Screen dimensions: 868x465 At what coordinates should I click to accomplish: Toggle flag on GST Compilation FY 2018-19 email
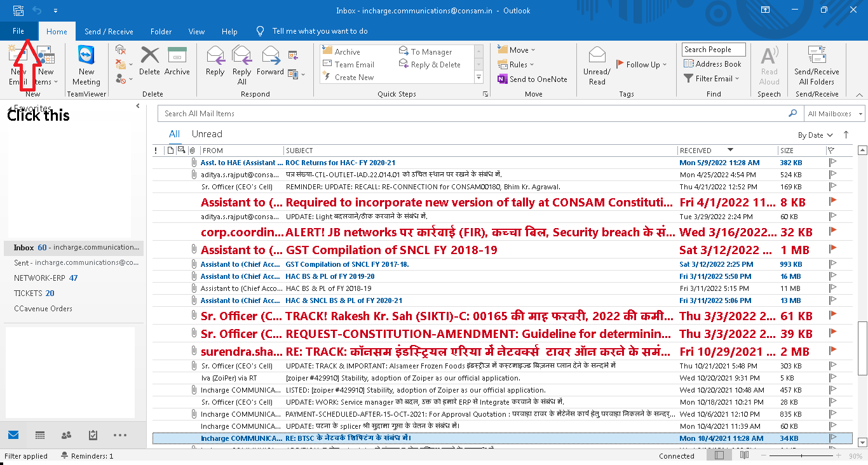point(832,249)
